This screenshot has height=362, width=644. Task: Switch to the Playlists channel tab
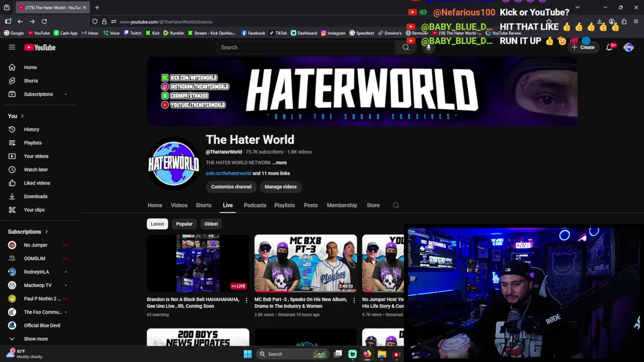(285, 205)
